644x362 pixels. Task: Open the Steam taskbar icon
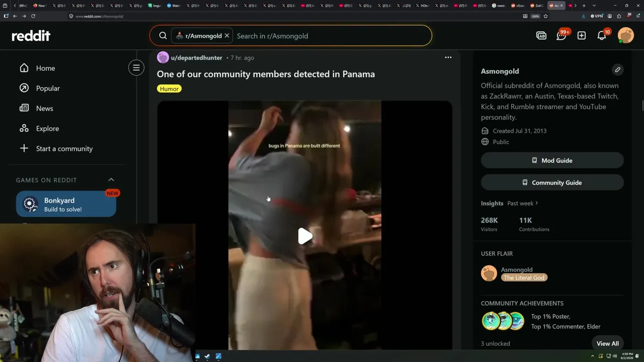[x=207, y=356]
